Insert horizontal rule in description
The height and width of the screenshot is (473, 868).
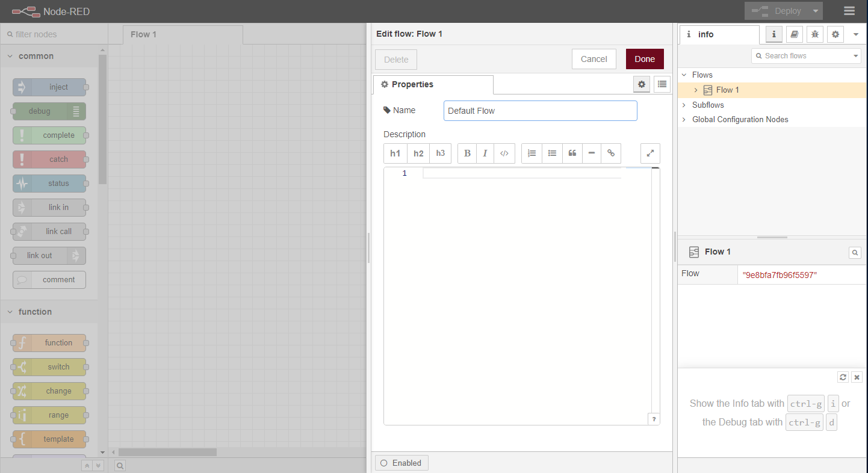(592, 153)
